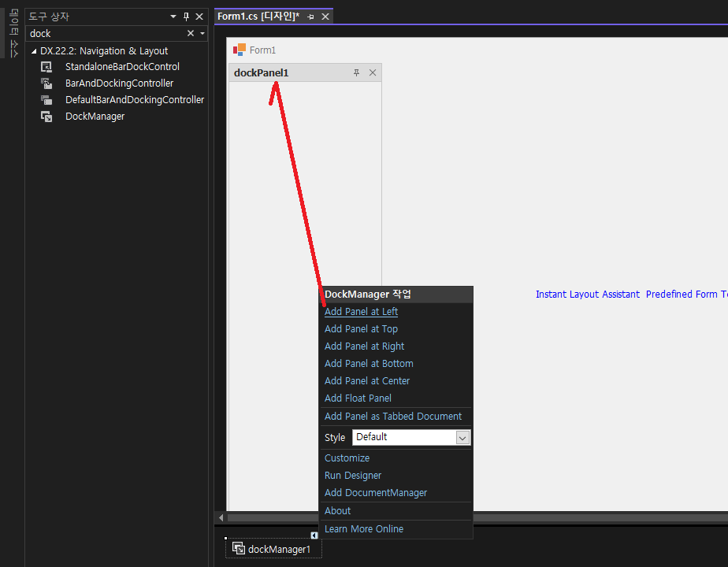Collapse the DX.22.2 Navigation & Layout group
The height and width of the screenshot is (567, 728).
(34, 51)
